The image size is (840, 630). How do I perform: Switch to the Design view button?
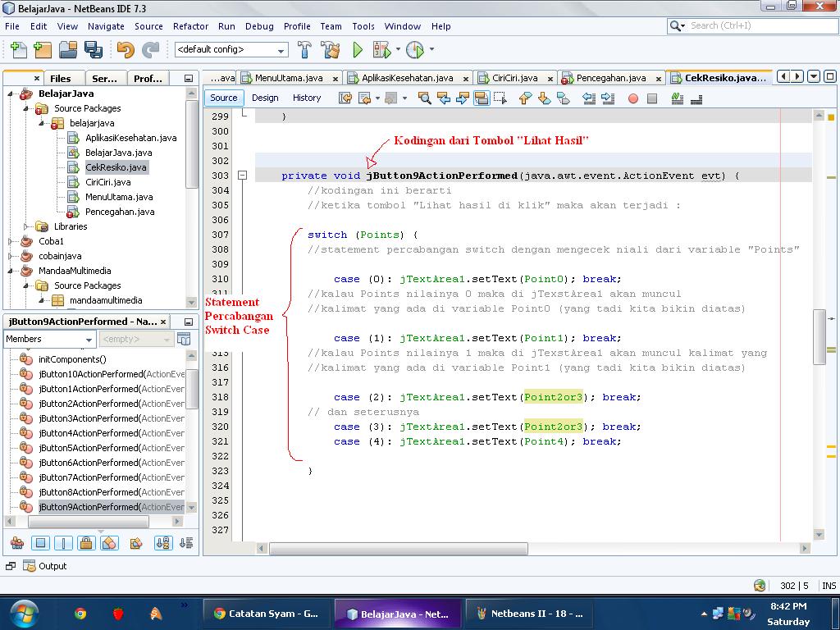(x=265, y=98)
